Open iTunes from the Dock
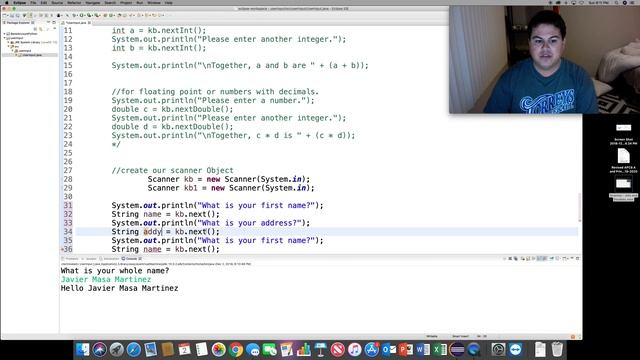The image size is (640, 360). point(355,350)
